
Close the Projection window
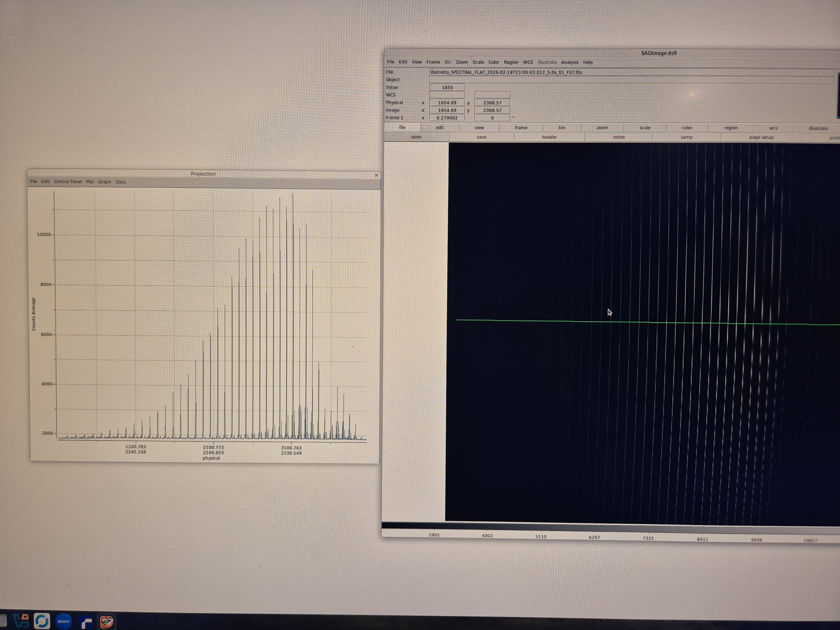pos(376,175)
